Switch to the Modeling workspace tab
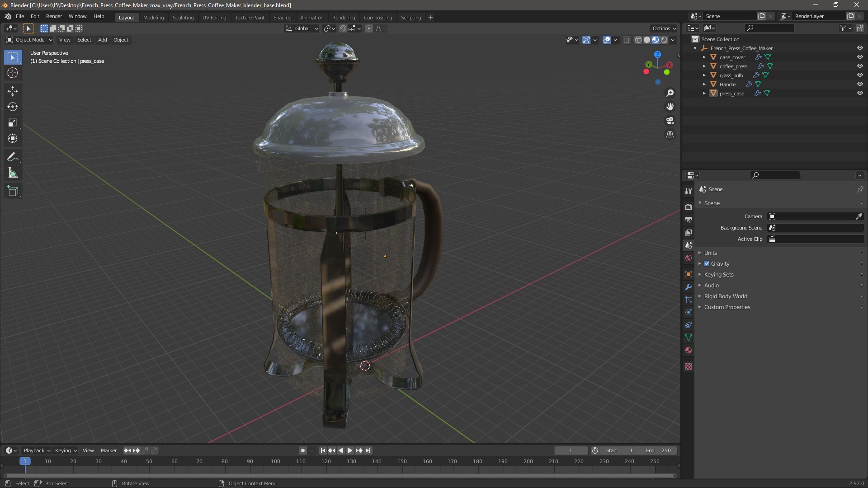The image size is (868, 488). coord(153,18)
